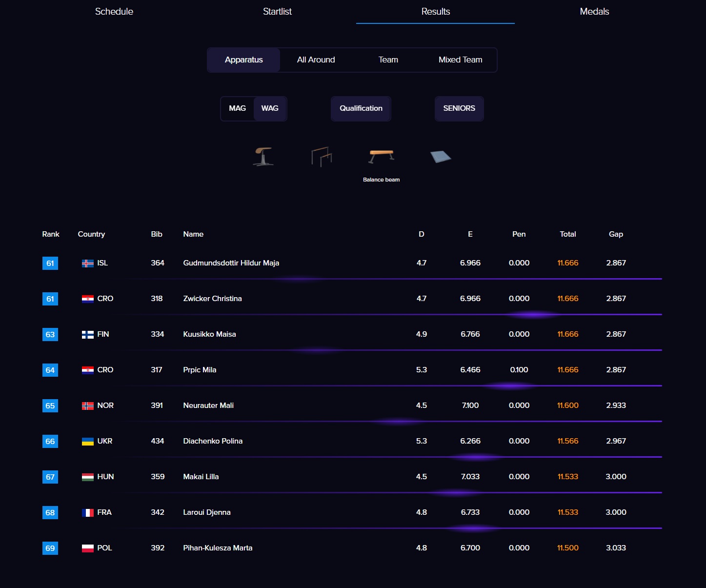Open the Medals tab

point(594,12)
